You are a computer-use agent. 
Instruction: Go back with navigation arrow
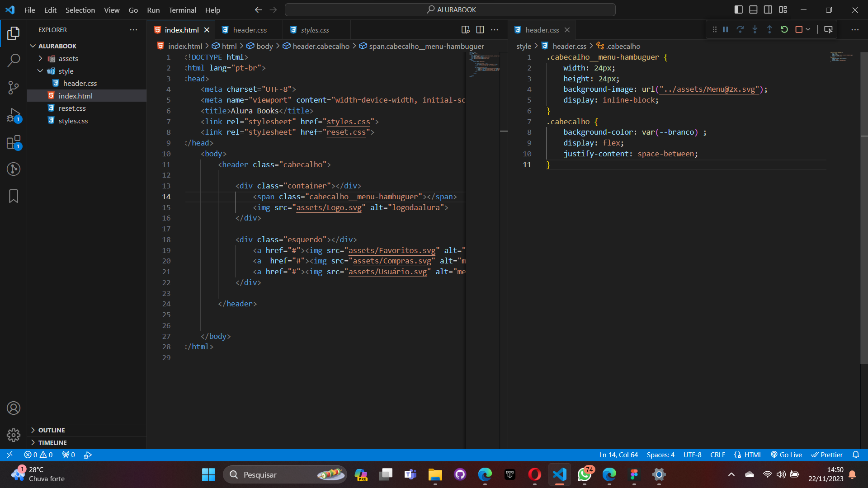tap(259, 9)
